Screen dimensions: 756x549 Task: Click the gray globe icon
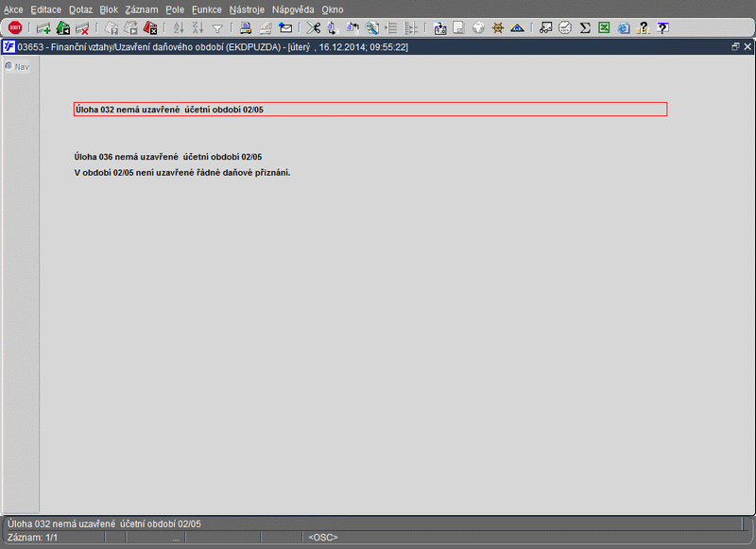click(x=478, y=28)
